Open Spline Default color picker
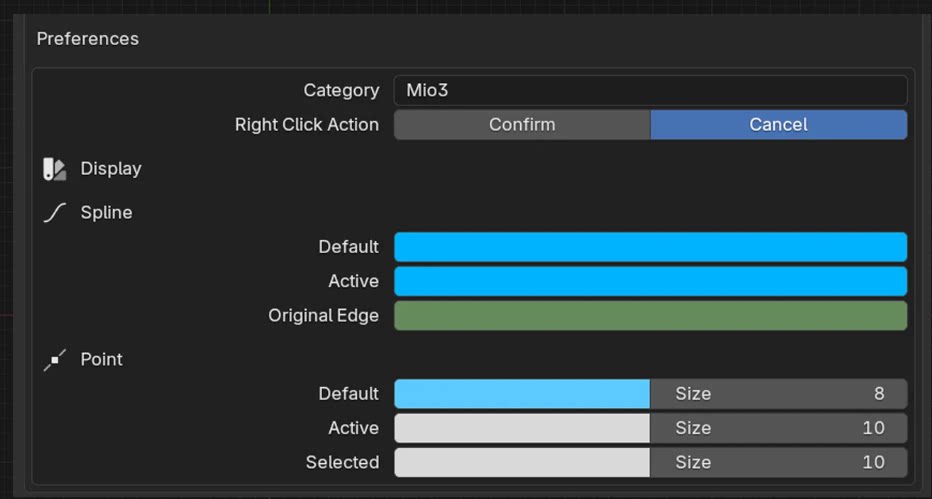The image size is (932, 499). tap(650, 247)
